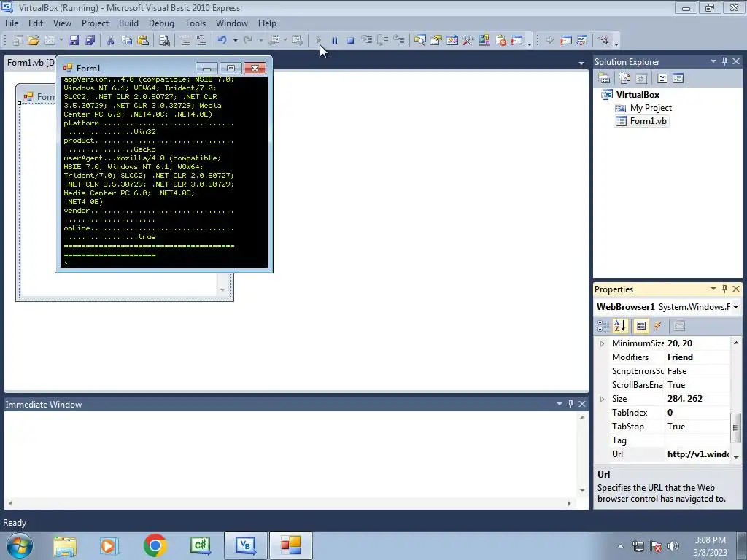Open Properties panel window position dropdown
This screenshot has height=560, width=747.
(x=713, y=289)
